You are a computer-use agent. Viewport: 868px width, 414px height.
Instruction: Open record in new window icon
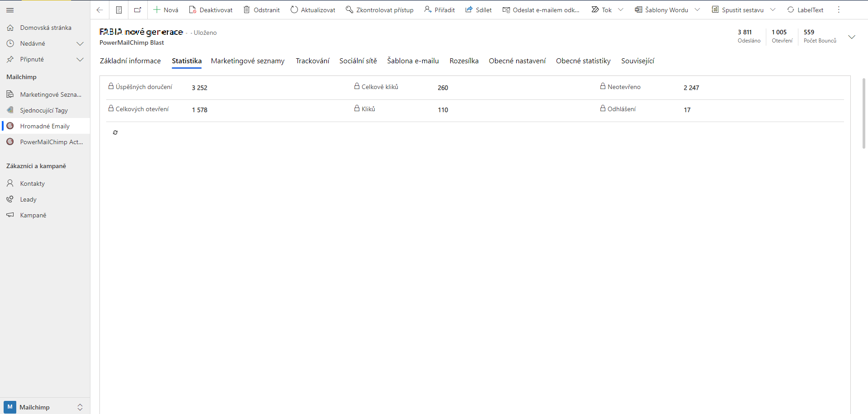(138, 10)
